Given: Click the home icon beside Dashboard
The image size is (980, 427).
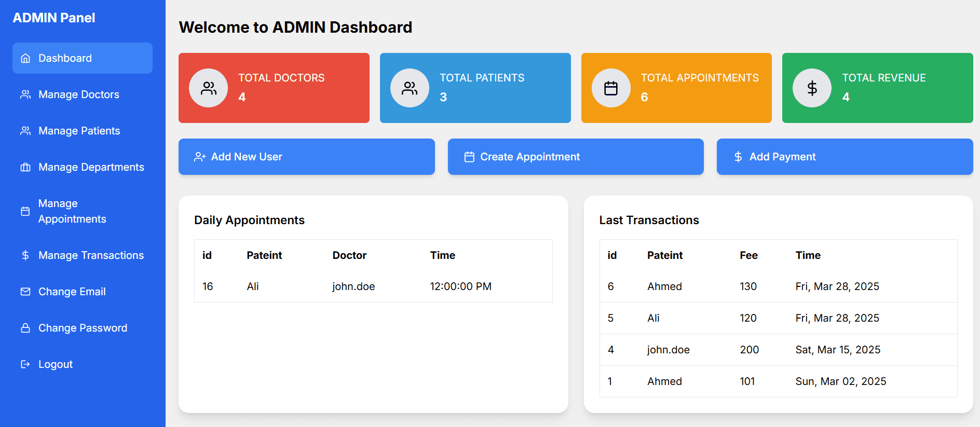Looking at the screenshot, I should point(25,58).
